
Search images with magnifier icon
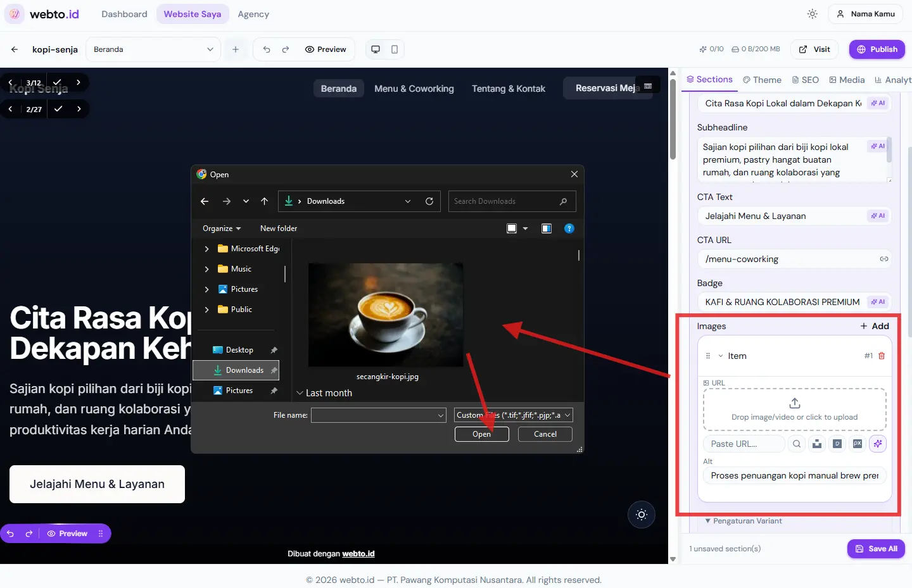(x=797, y=444)
